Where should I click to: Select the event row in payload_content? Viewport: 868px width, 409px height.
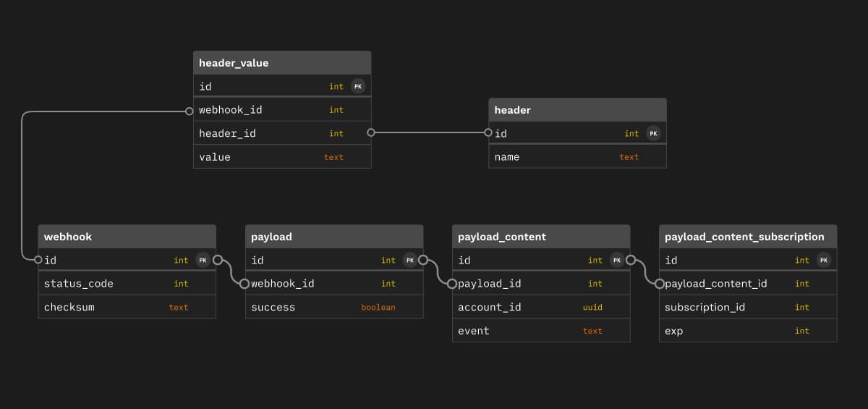[541, 331]
